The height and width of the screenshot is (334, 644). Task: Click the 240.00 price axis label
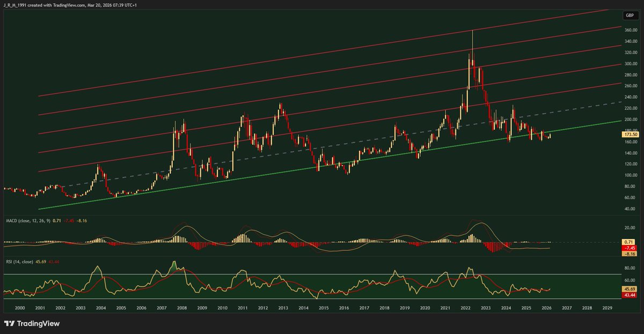[x=630, y=97]
